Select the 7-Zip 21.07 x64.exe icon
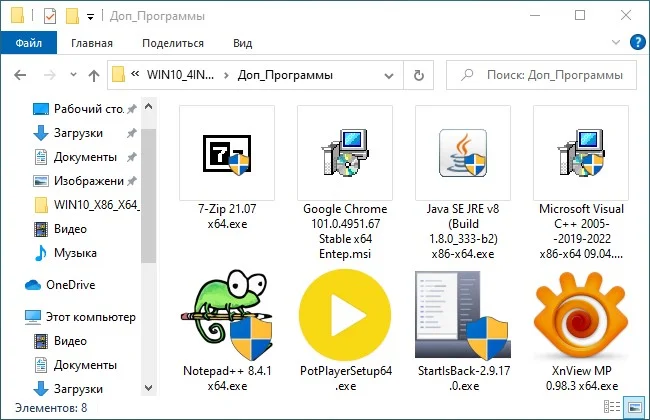The height and width of the screenshot is (420, 650). click(x=227, y=153)
